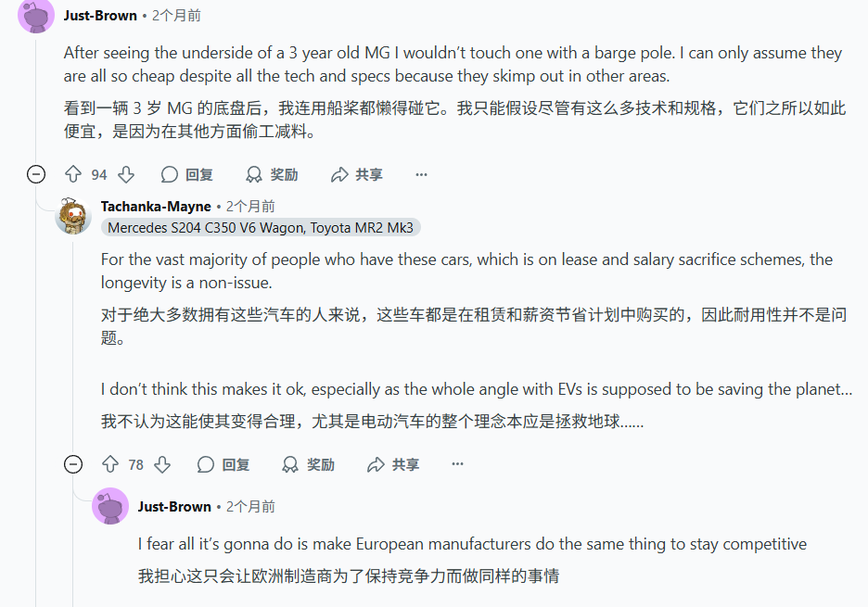Open Tachanka-Mayne's avatar profile picture
The width and height of the screenshot is (868, 607).
[73, 216]
